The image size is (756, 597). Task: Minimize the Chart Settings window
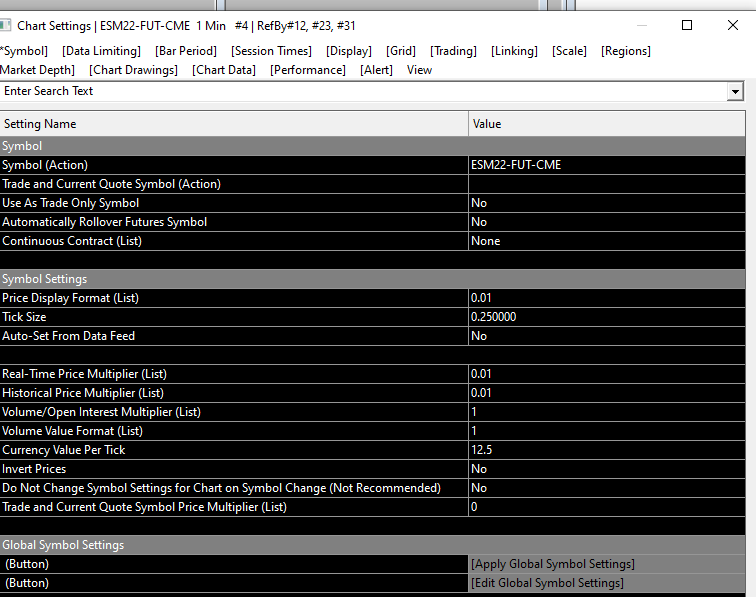(x=642, y=25)
